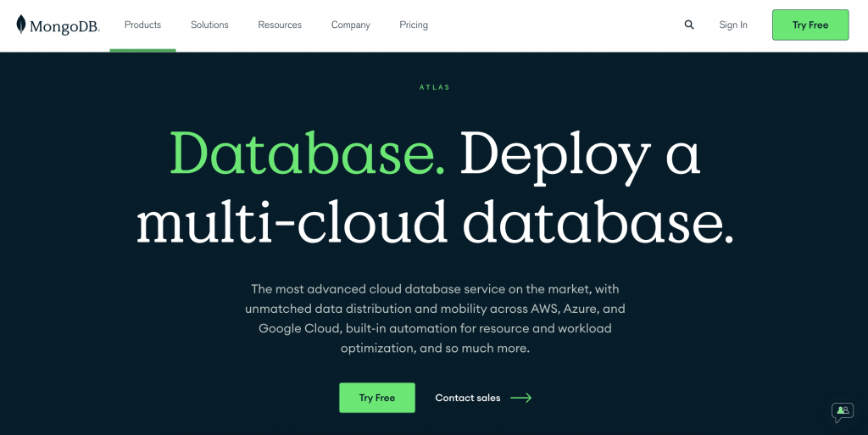This screenshot has height=435, width=868.
Task: Click the 'multi-cloud database.' heading line
Action: pos(435,222)
